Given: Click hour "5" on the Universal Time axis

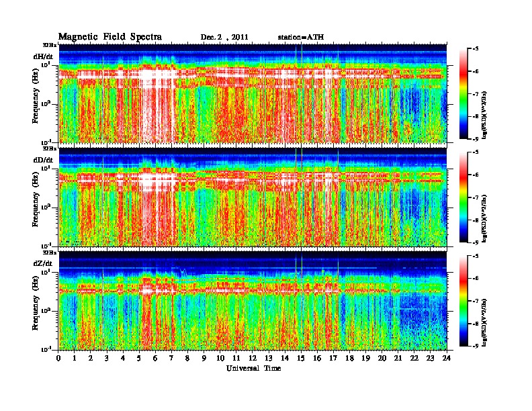Looking at the screenshot, I should click(139, 358).
